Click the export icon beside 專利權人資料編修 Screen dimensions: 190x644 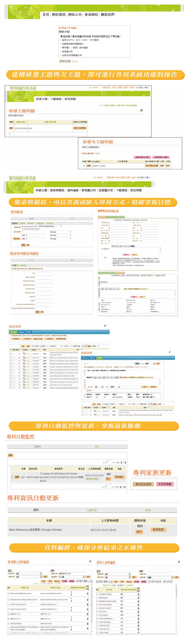90,561
